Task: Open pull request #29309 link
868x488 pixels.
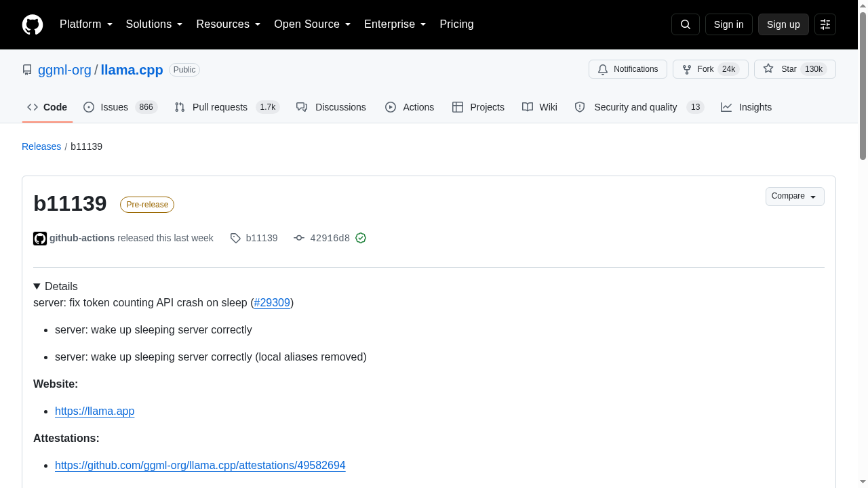Action: [x=272, y=302]
